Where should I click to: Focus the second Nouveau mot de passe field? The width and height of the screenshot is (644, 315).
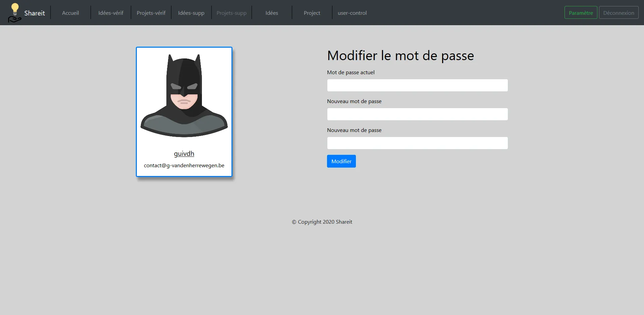(417, 143)
